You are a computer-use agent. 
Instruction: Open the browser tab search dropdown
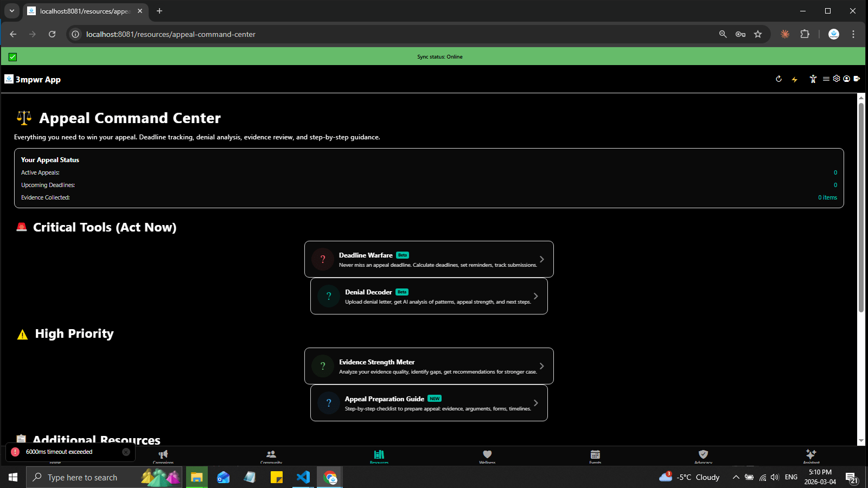pyautogui.click(x=12, y=11)
